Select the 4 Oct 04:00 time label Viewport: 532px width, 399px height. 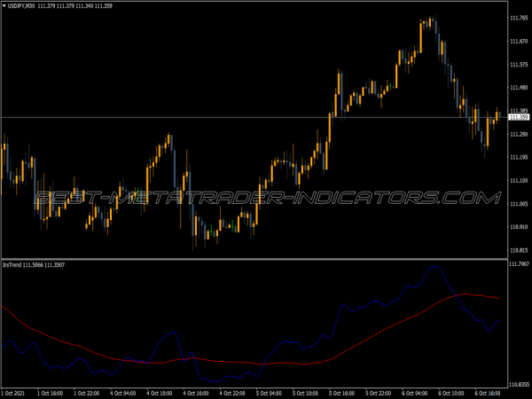[x=123, y=393]
